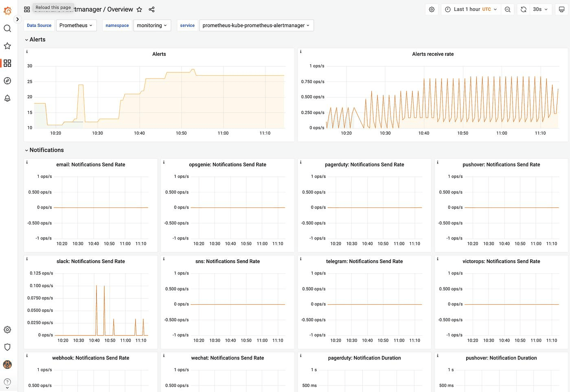Refresh the dashboard now
Screen dimensions: 570x392
click(x=524, y=9)
